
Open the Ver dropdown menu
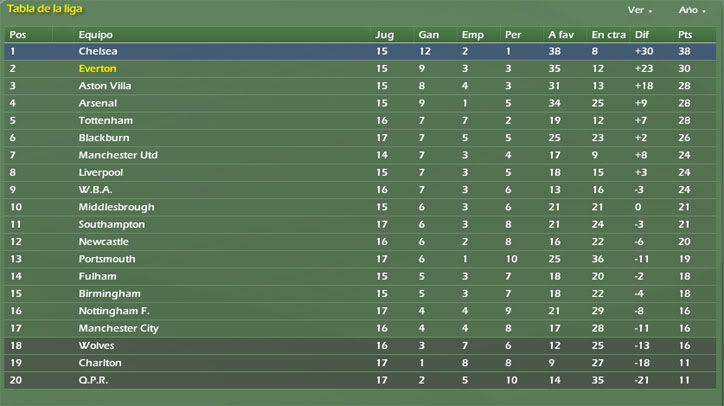639,10
